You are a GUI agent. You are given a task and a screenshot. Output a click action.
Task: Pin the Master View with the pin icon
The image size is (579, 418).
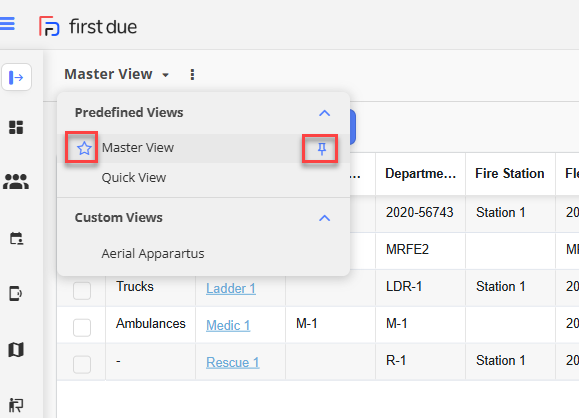click(x=322, y=149)
